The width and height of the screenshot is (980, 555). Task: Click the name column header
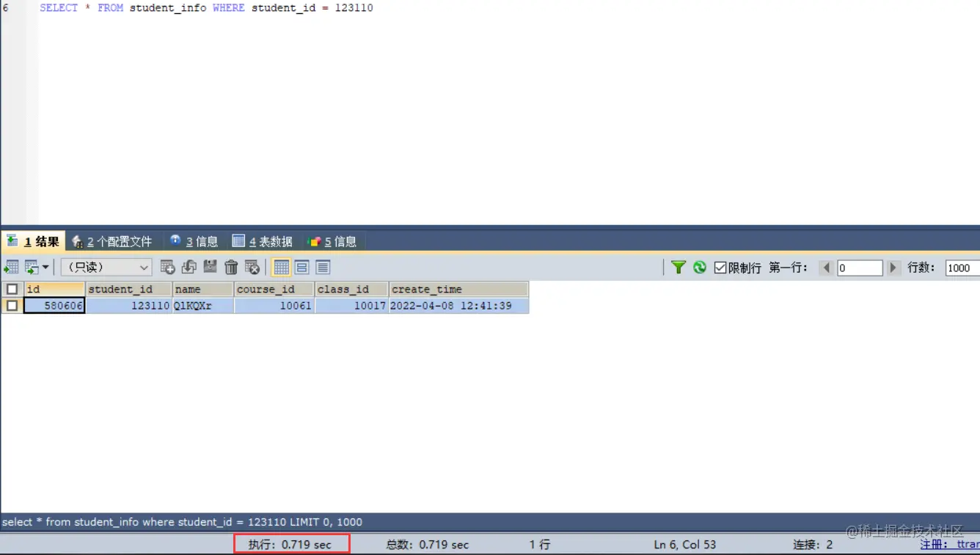pyautogui.click(x=203, y=289)
